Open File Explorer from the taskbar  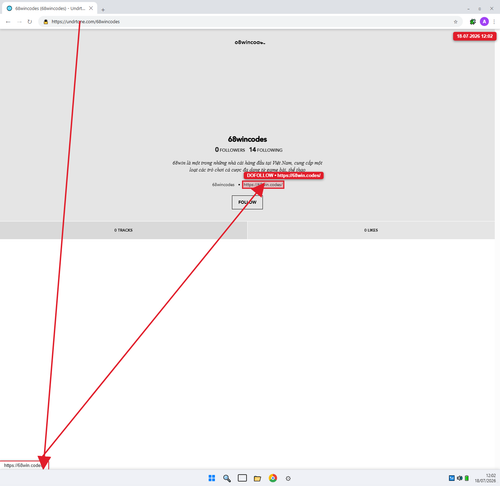pos(257,478)
